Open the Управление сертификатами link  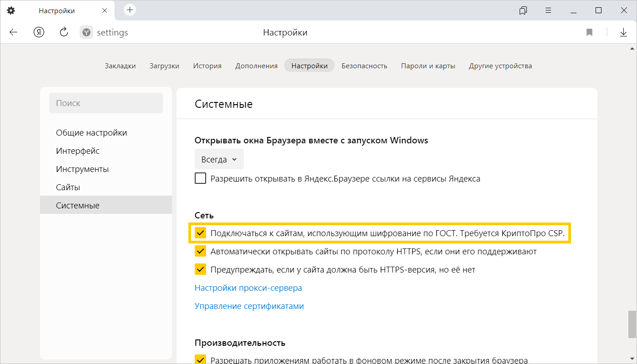pos(249,306)
